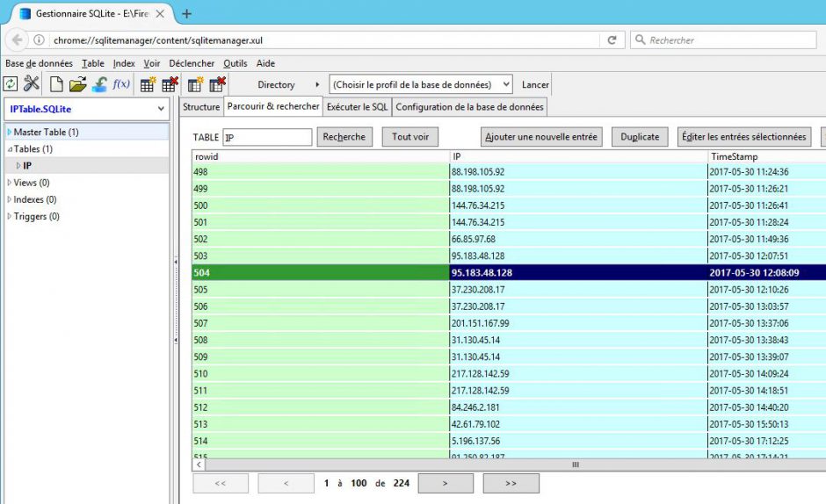The width and height of the screenshot is (826, 504).
Task: Click the f(x) user-defined functions icon
Action: 120,84
